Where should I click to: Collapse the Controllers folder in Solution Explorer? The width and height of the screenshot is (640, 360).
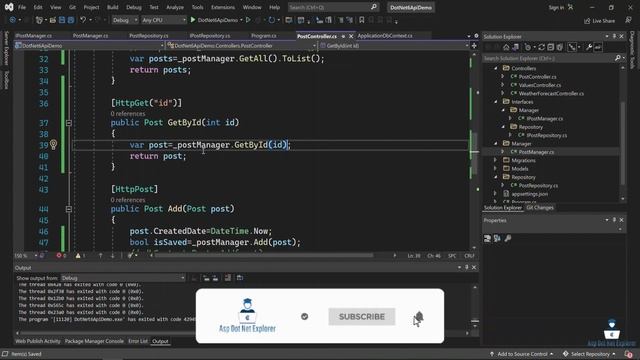[x=496, y=68]
